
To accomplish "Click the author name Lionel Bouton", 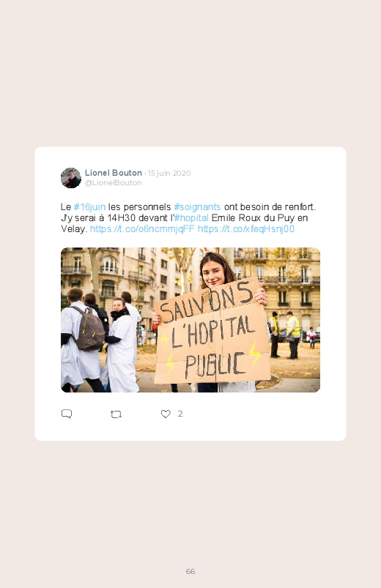I will [x=114, y=173].
